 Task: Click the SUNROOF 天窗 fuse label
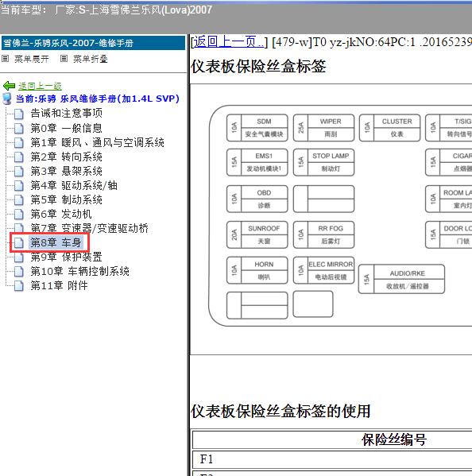click(257, 234)
